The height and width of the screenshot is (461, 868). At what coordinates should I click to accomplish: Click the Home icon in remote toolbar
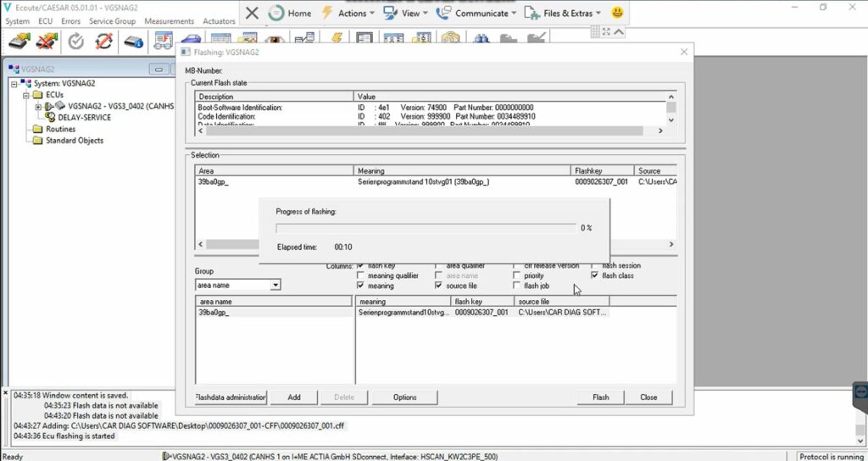click(290, 13)
